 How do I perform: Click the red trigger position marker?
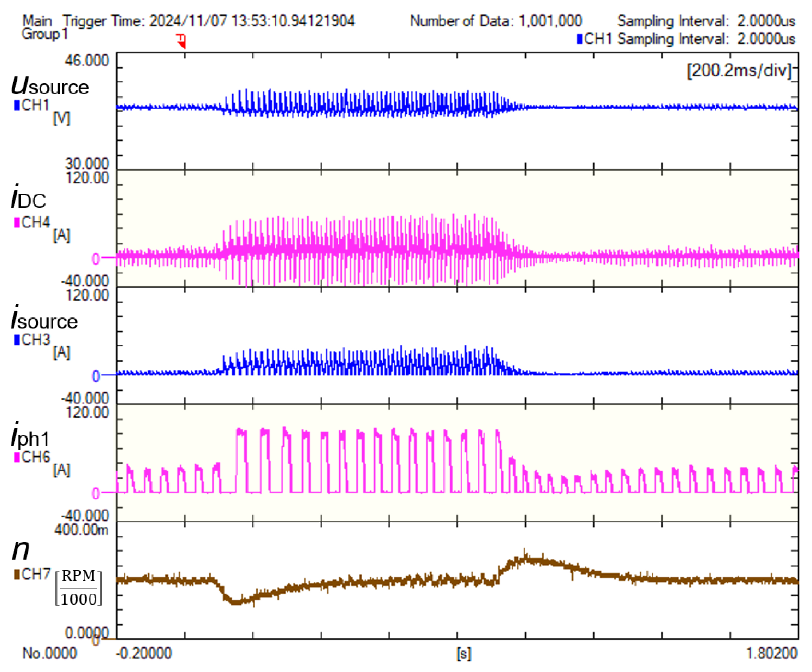(181, 40)
